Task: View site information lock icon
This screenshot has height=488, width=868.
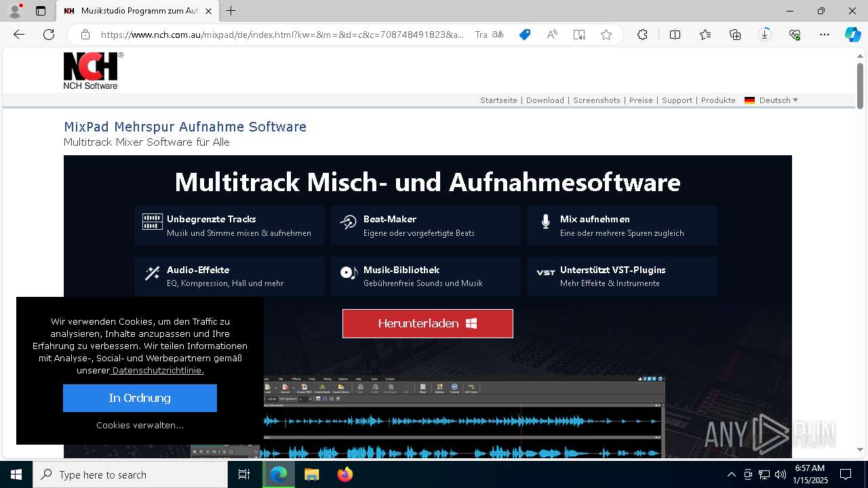Action: tap(85, 35)
